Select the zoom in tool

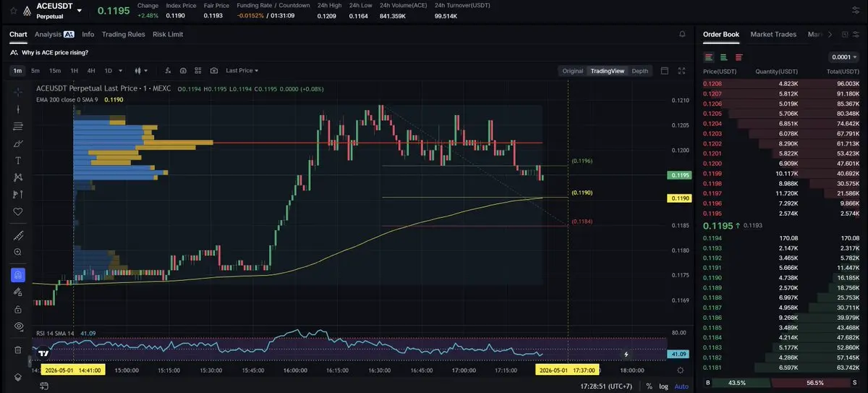[x=18, y=252]
